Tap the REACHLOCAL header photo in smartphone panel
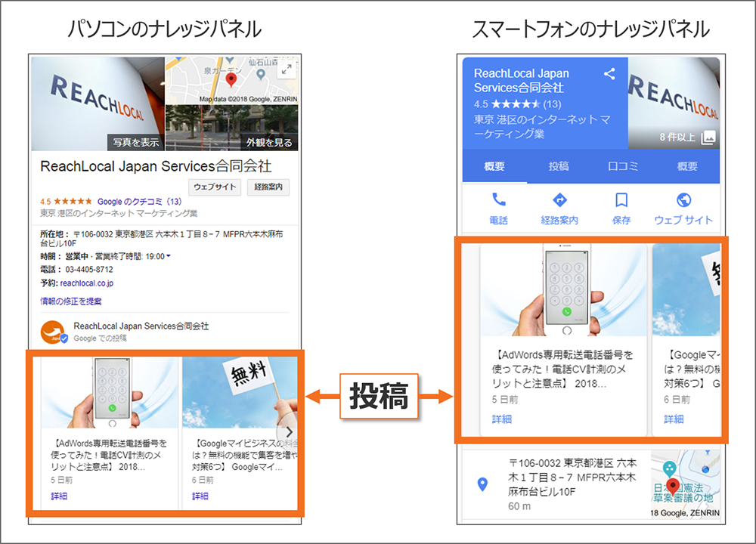Viewport: 756px width, 544px height. (674, 103)
